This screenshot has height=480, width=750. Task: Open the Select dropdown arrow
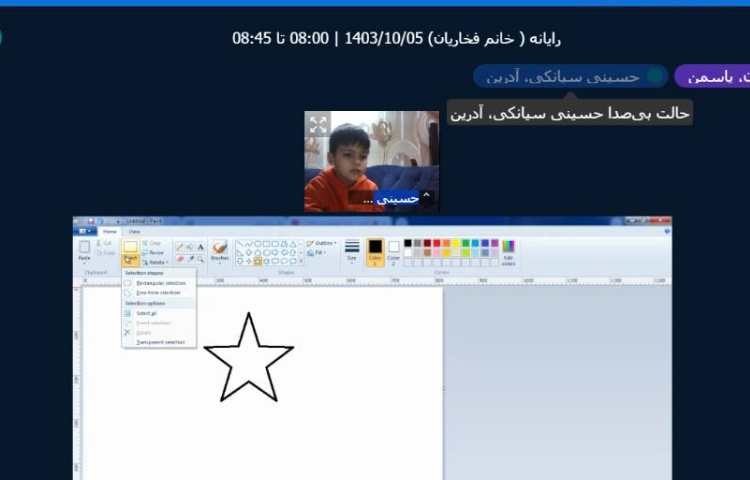click(x=131, y=260)
